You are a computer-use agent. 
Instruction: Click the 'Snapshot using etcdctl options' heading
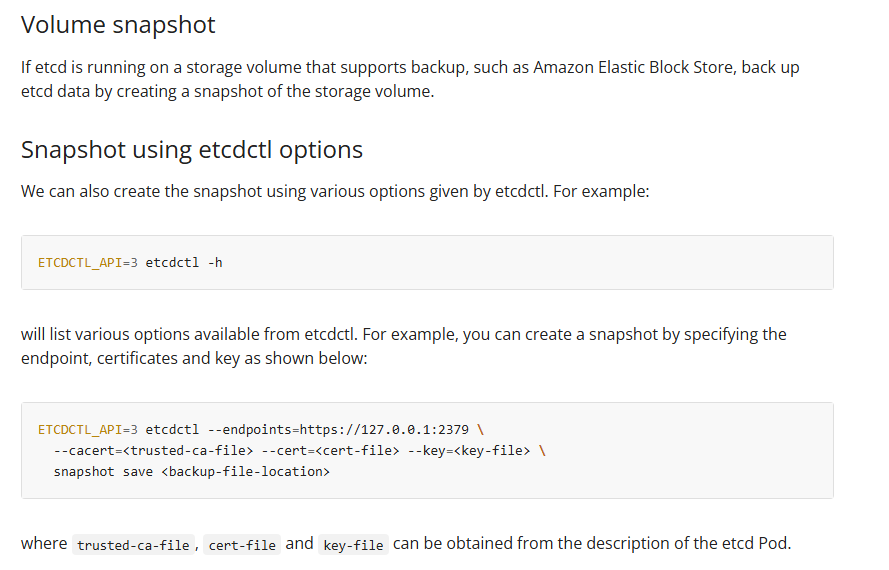pyautogui.click(x=192, y=150)
